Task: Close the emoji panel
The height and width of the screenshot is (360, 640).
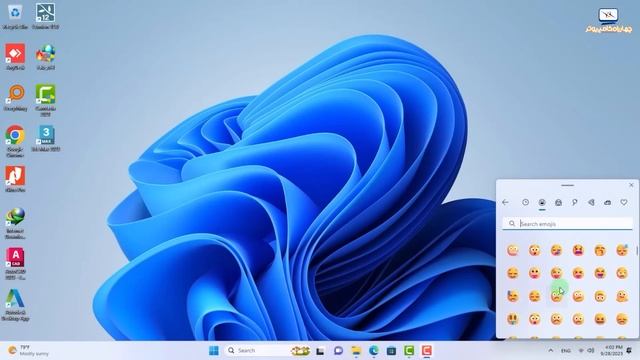Action: [631, 185]
